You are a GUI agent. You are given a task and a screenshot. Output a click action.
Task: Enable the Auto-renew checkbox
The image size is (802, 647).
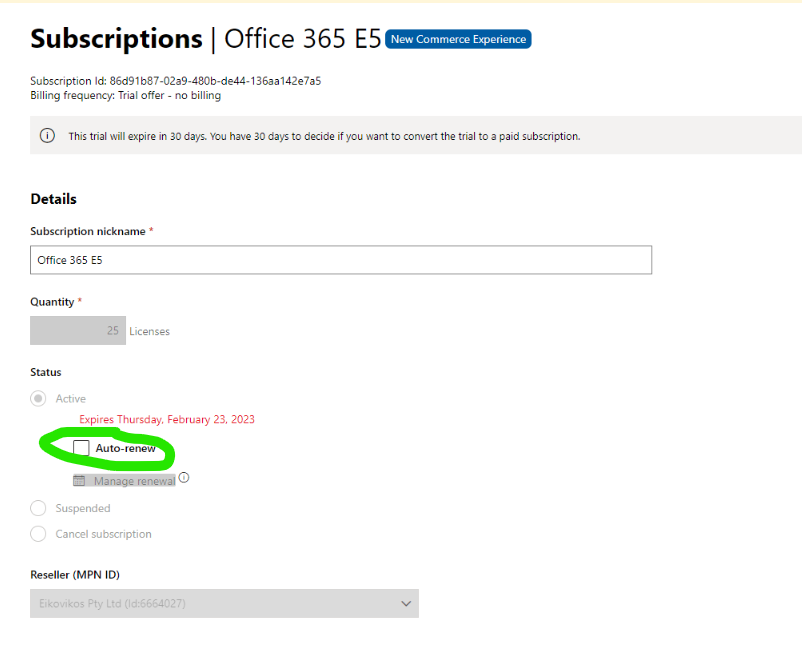[81, 448]
